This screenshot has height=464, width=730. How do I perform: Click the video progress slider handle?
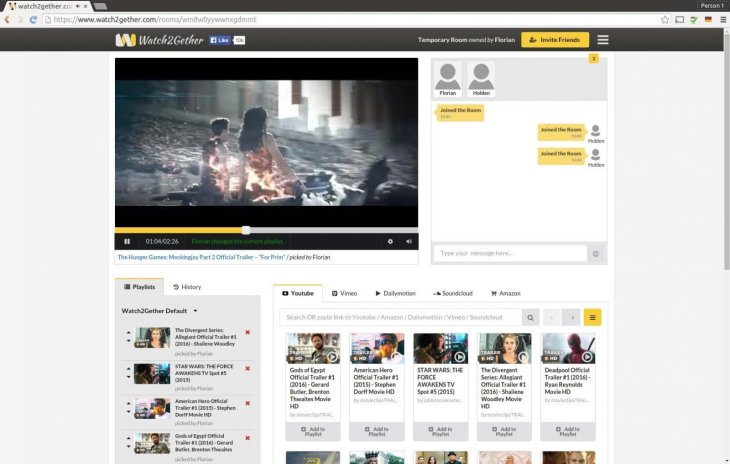click(x=246, y=230)
